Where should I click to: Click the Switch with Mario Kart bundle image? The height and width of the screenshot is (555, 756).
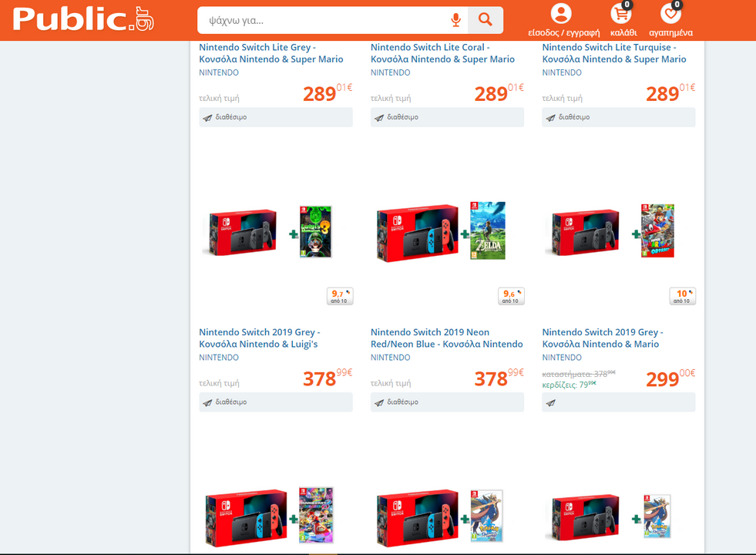point(270,516)
